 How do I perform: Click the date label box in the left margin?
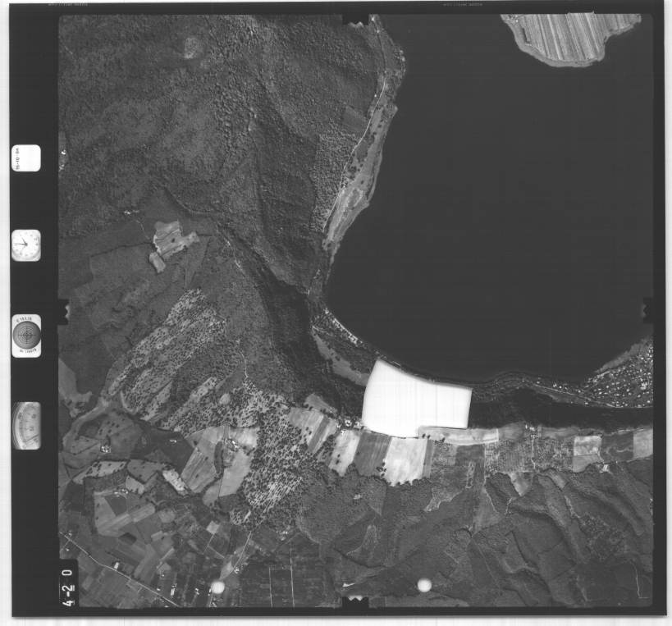[26, 158]
